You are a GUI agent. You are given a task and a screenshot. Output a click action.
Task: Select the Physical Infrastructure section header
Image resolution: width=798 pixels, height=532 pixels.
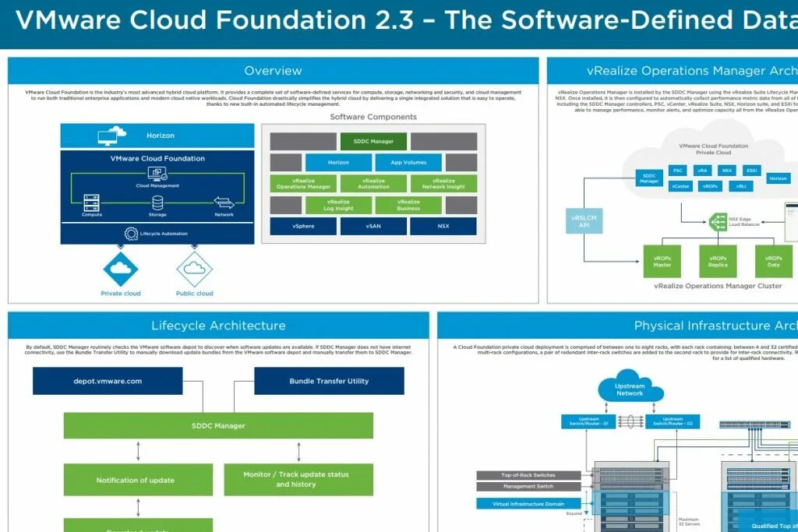717,325
